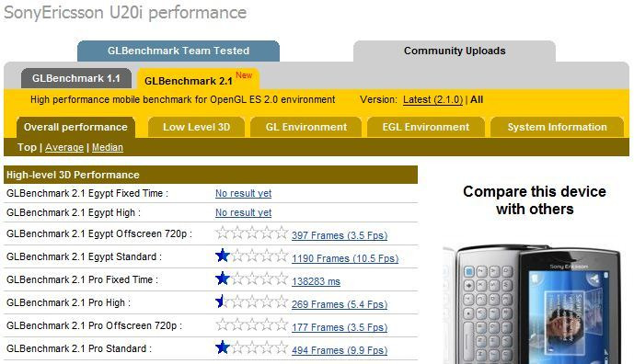Open 397 Frames (3.5 Fps) result

(x=340, y=235)
